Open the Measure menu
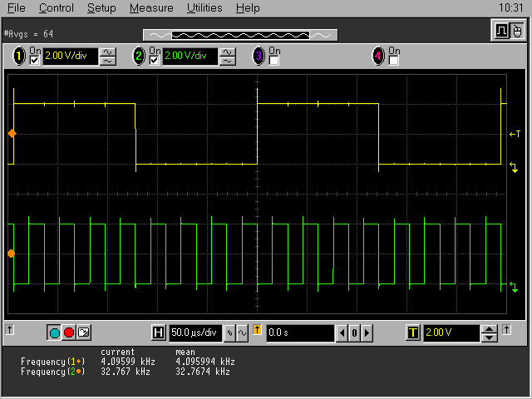Viewport: 532px width, 399px height. pos(151,8)
